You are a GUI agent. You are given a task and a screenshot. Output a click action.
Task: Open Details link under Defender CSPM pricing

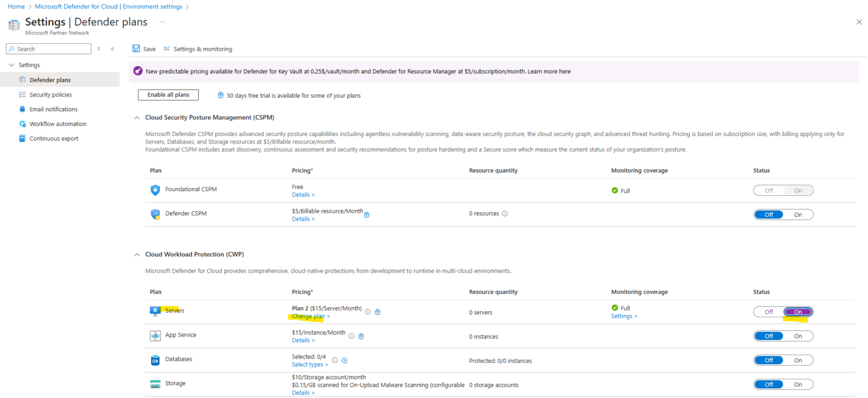(303, 219)
